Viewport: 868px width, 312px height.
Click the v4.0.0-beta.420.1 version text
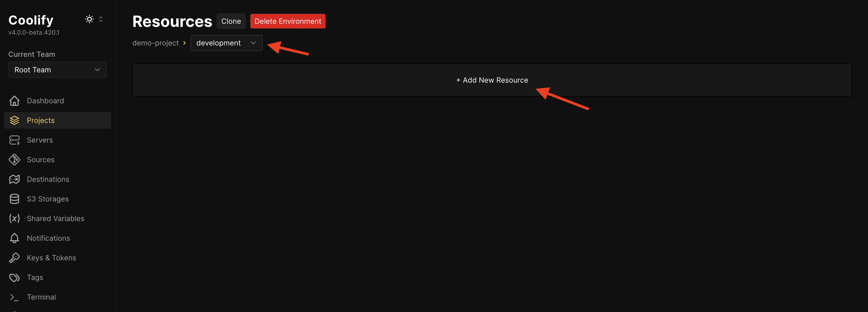pyautogui.click(x=34, y=32)
